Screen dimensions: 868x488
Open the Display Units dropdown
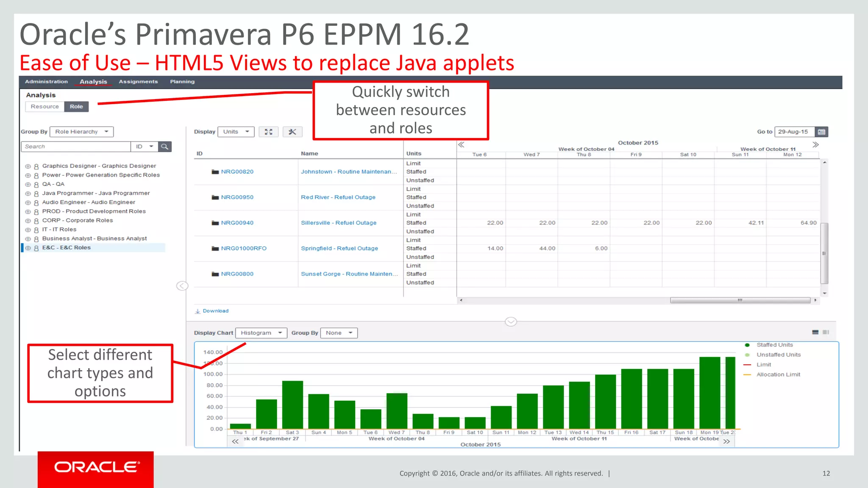pos(236,132)
